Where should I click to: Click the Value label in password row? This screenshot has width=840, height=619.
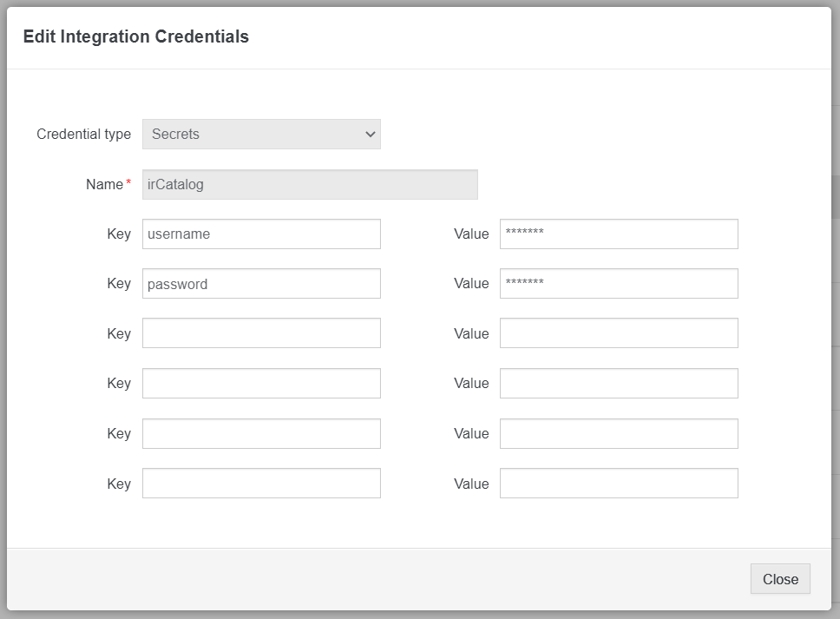pos(471,284)
